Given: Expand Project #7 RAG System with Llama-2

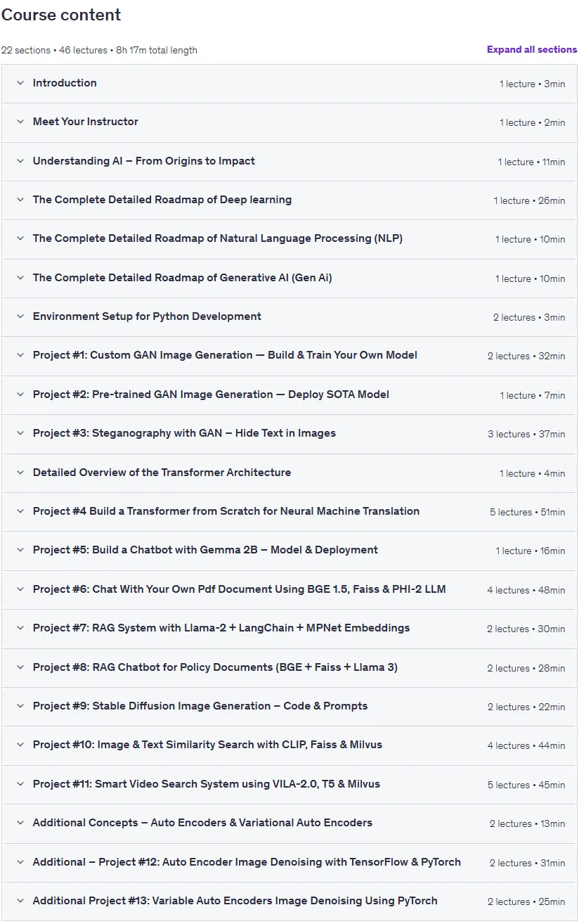Looking at the screenshot, I should click(289, 629).
